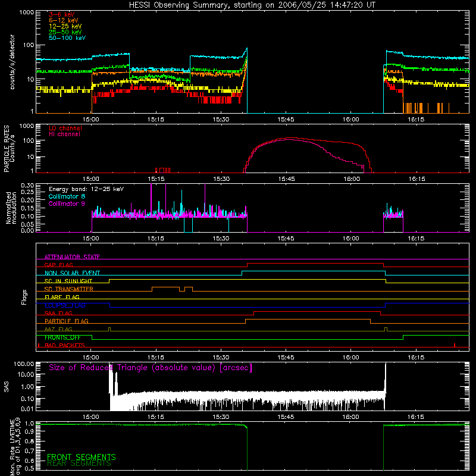
Task: Click the HI channel legend label
Action: click(64, 134)
